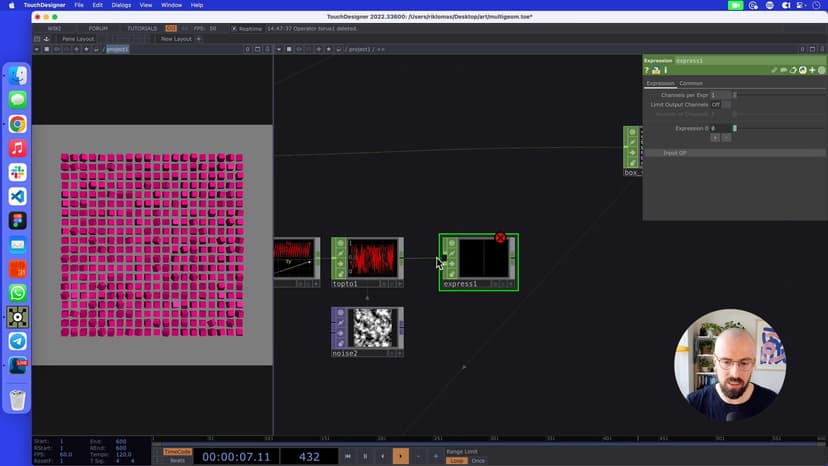Screen dimensions: 828x466
Task: Click the TimeCode button
Action: pos(177,451)
